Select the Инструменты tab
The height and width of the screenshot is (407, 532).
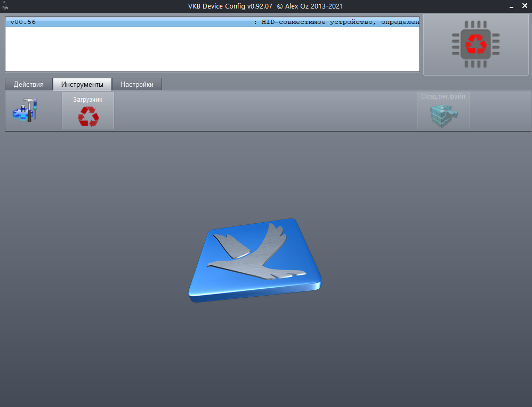tap(83, 85)
